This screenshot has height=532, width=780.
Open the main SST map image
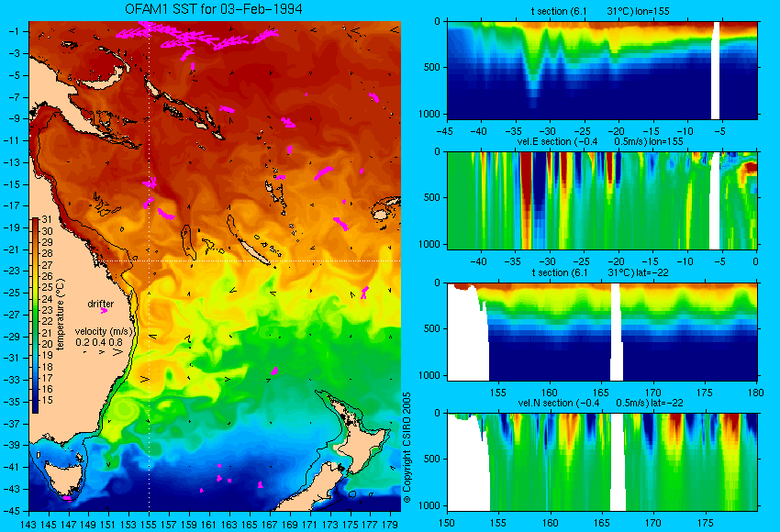(x=215, y=266)
